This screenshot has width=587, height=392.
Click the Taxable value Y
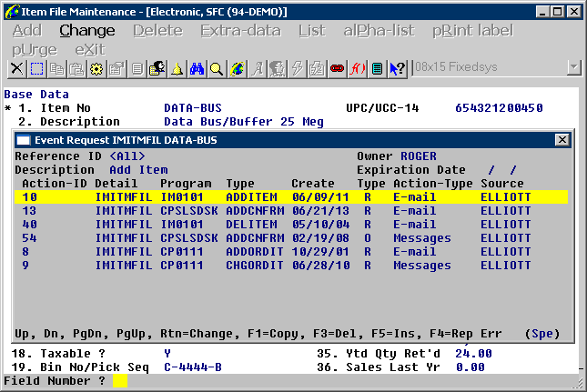pyautogui.click(x=167, y=354)
